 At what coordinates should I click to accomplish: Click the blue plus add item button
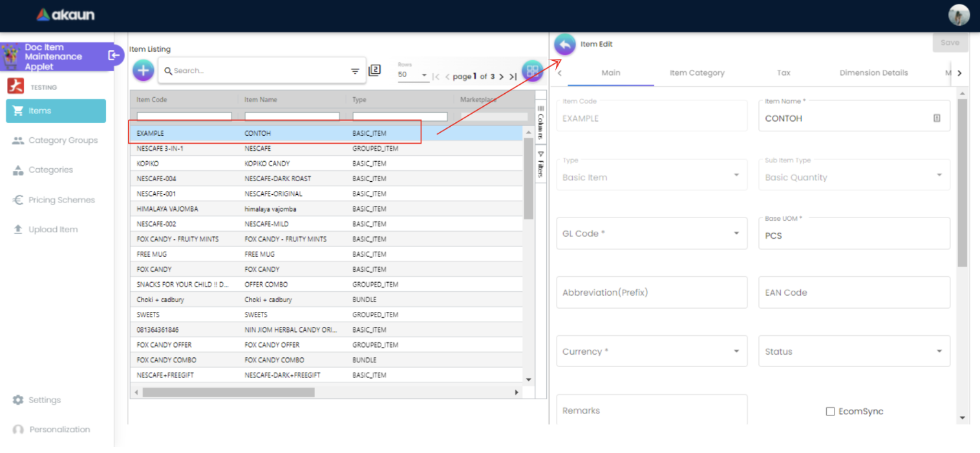point(144,71)
